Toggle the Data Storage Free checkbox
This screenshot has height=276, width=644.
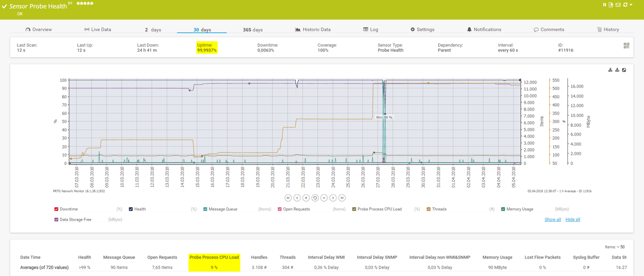(x=57, y=220)
